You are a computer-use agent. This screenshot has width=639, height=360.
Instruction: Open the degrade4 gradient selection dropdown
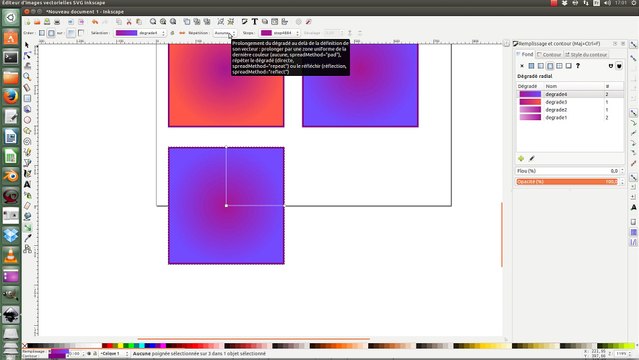pos(140,33)
